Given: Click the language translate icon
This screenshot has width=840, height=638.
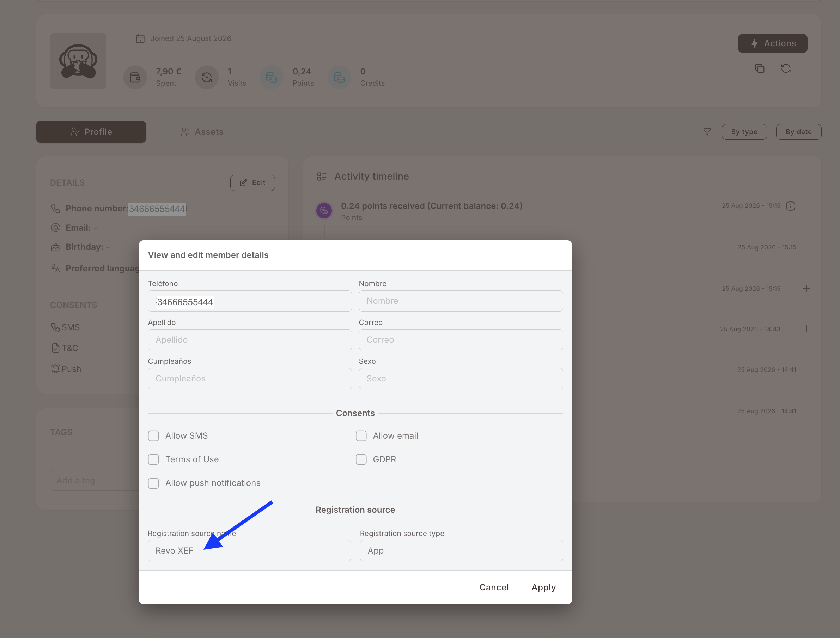Looking at the screenshot, I should pos(55,268).
